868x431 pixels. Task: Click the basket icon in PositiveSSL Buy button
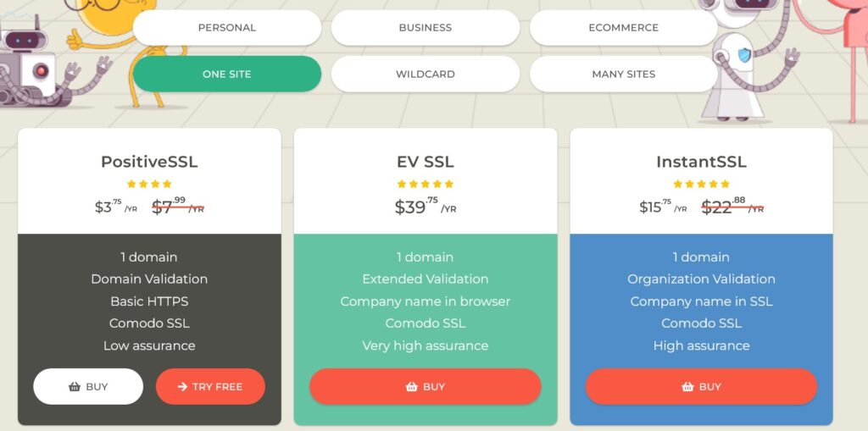click(75, 387)
